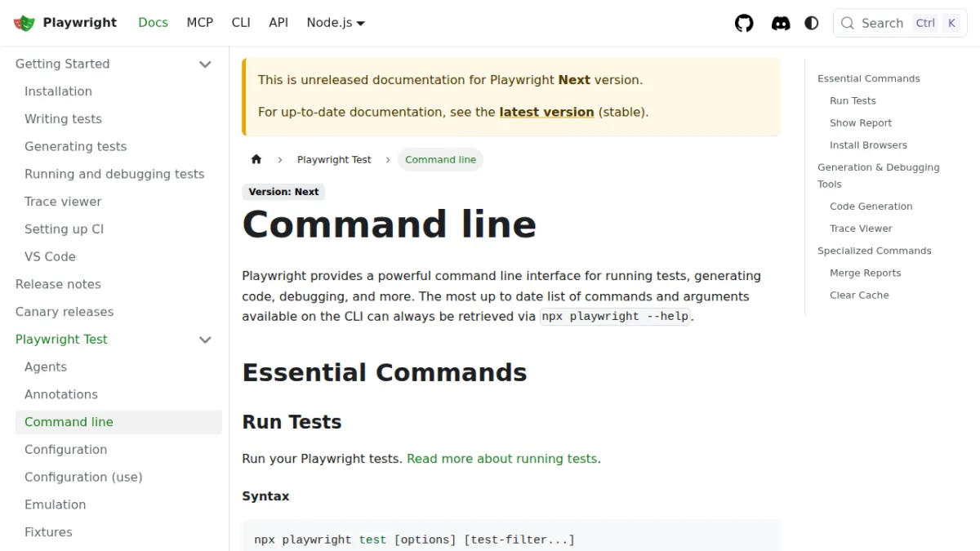This screenshot has height=551, width=980.
Task: Jump to Install Browsers in table of contents
Action: 868,144
